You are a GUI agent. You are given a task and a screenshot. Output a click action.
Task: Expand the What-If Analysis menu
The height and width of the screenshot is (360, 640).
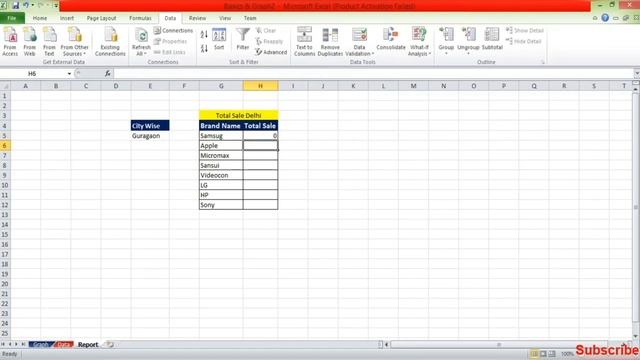pos(419,41)
